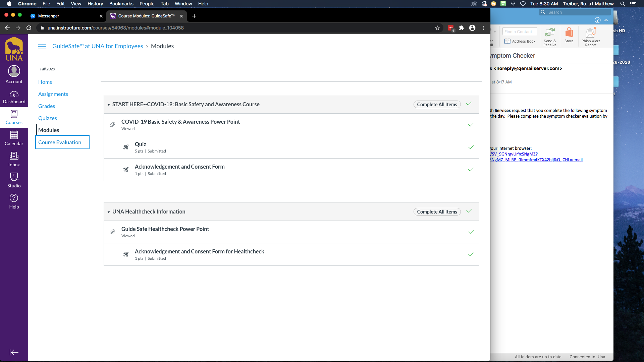This screenshot has height=362, width=644.
Task: Collapse the global navigation sidebar arrow
Action: (x=14, y=352)
